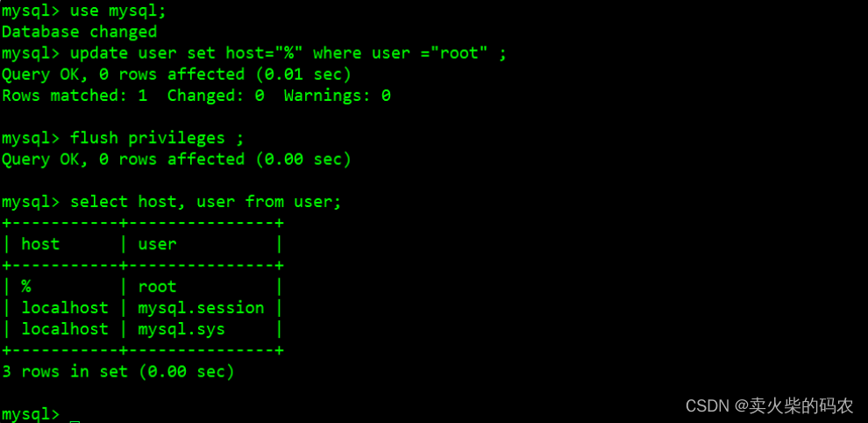Click the 'mysql.sys' user cell

[181, 329]
